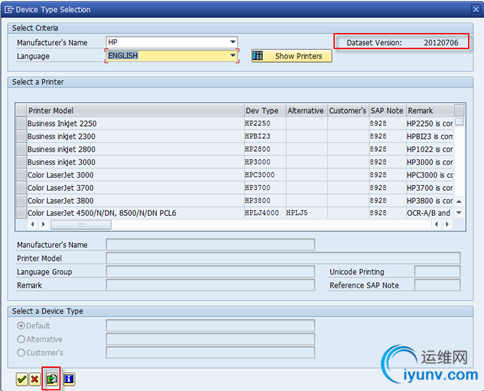This screenshot has width=484, height=391.
Task: Click the Reference SAP Note field
Action: (437, 285)
